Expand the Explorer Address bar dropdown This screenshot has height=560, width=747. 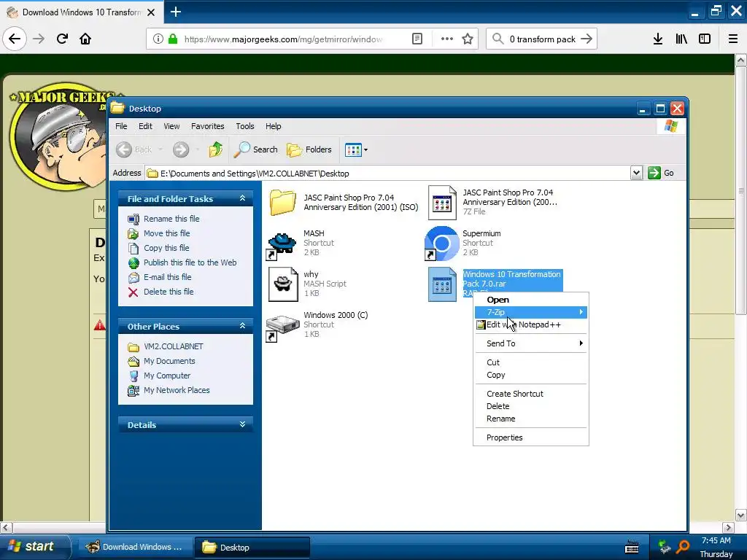click(636, 173)
